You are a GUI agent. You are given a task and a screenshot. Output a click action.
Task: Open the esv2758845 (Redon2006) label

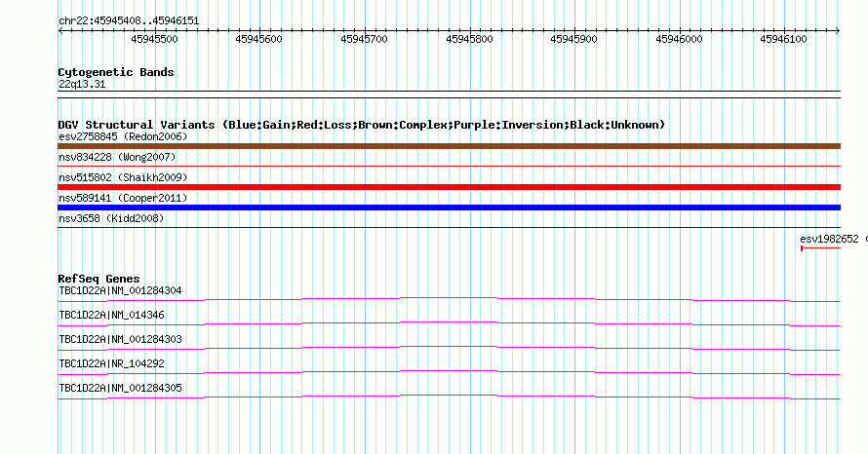[123, 136]
